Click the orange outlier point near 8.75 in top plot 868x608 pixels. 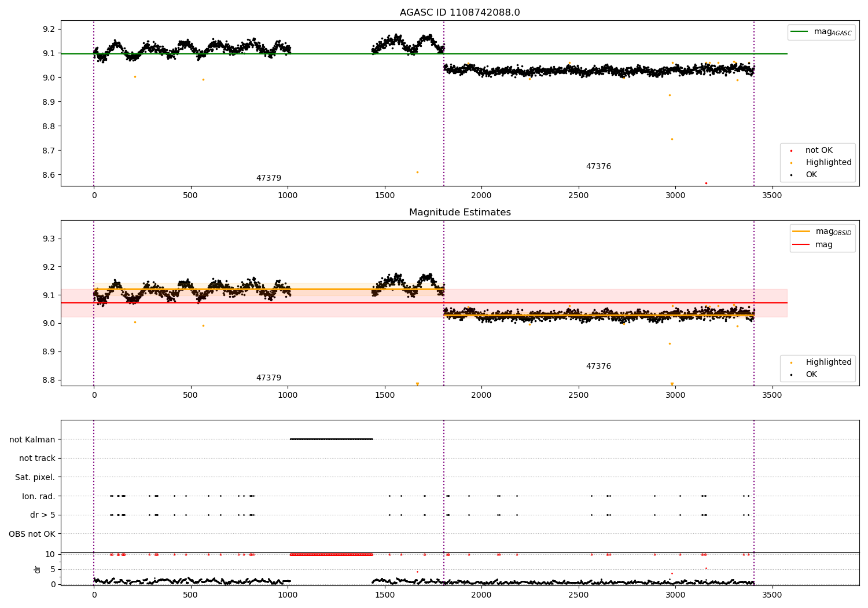pos(672,139)
